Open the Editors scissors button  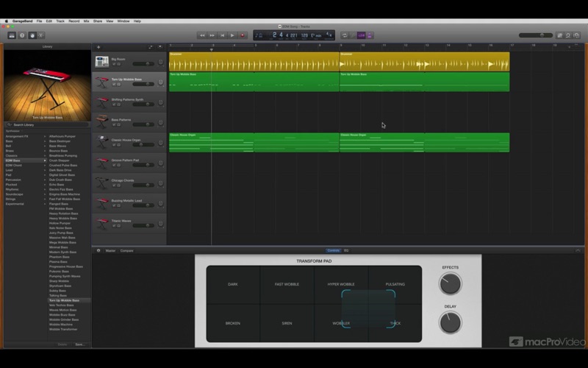pos(41,35)
